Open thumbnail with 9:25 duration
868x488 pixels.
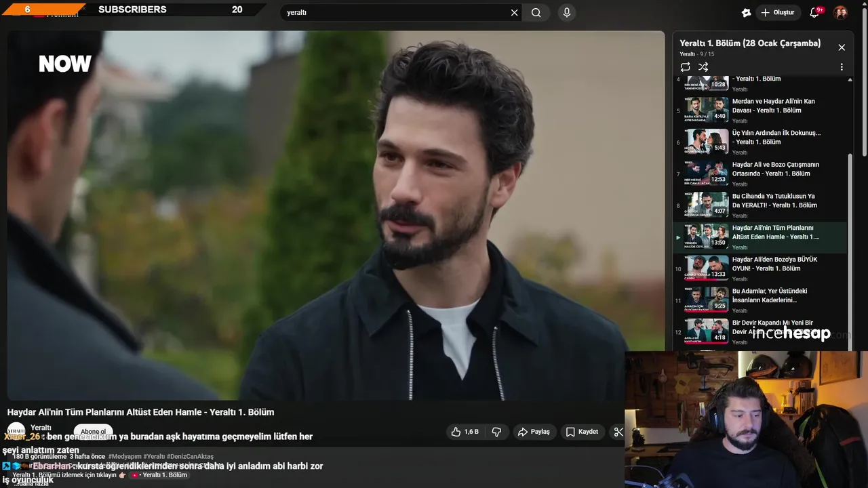coord(707,299)
